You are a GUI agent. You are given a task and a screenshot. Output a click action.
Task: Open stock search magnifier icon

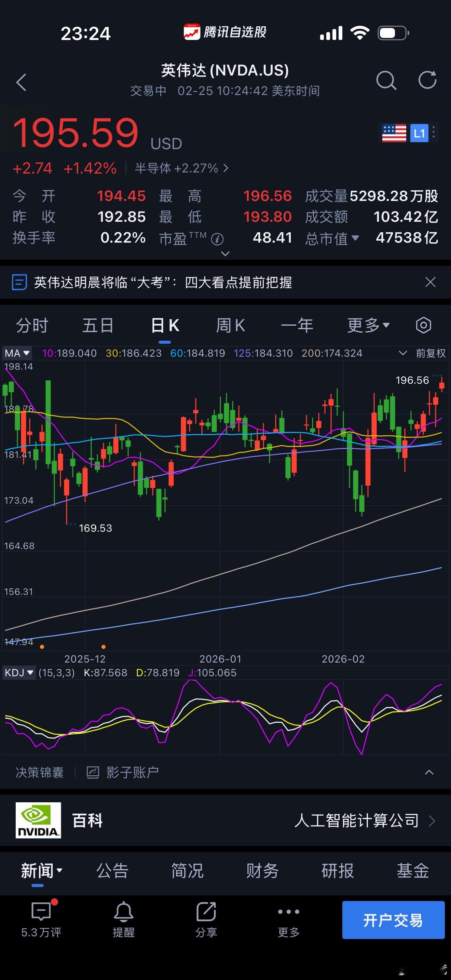[386, 80]
